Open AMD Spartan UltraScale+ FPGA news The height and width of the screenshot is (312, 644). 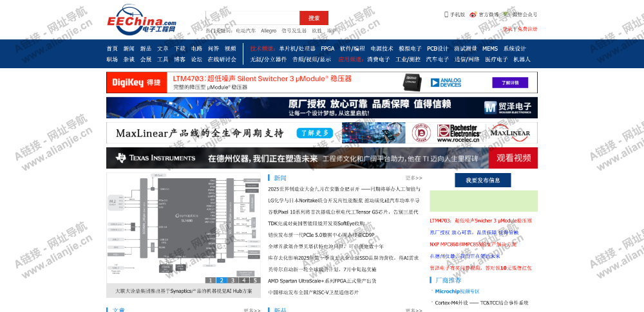(322, 281)
